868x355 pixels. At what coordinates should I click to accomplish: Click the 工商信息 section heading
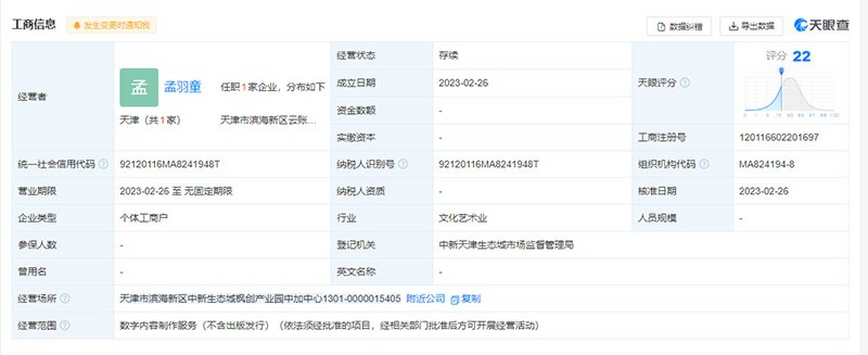tap(34, 25)
